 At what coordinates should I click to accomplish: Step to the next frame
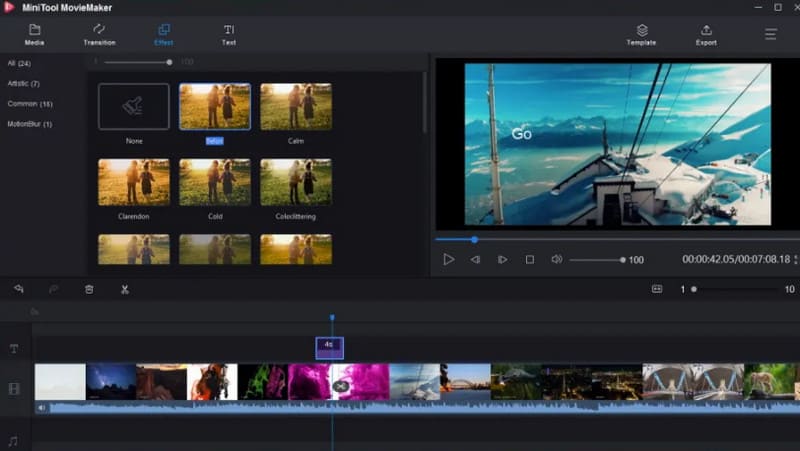503,259
